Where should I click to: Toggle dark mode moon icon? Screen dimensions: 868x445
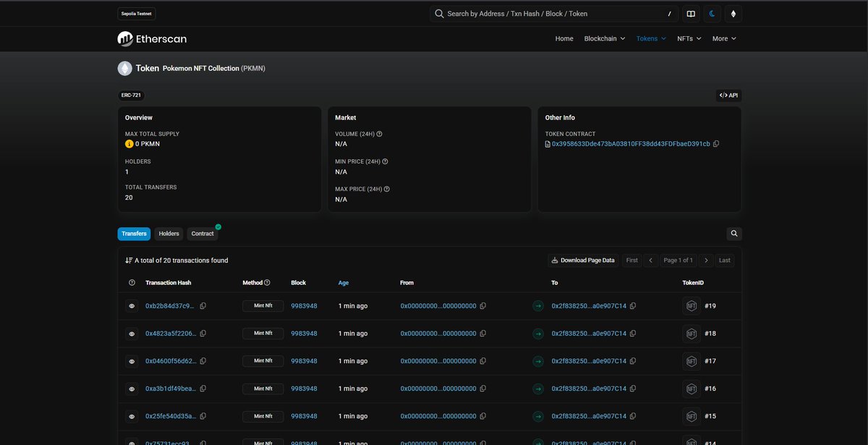click(x=712, y=14)
